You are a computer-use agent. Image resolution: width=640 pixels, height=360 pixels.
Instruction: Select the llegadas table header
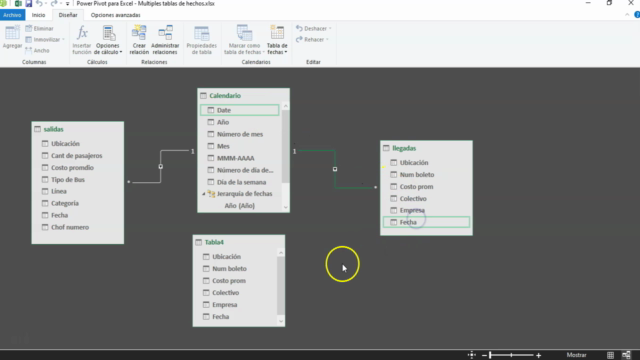coord(426,148)
